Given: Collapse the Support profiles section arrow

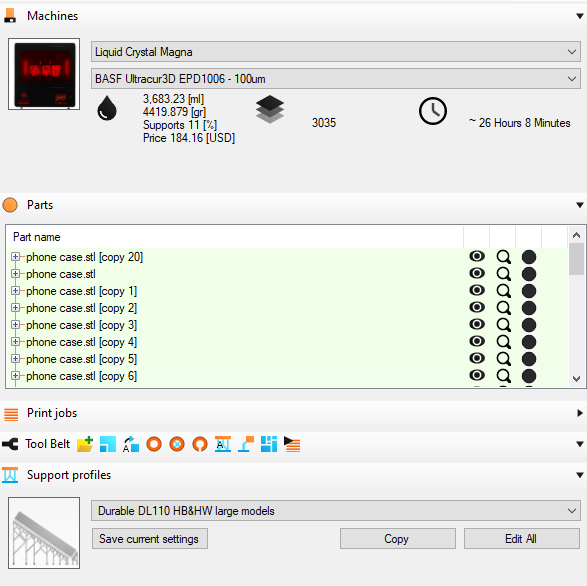Looking at the screenshot, I should [x=580, y=476].
